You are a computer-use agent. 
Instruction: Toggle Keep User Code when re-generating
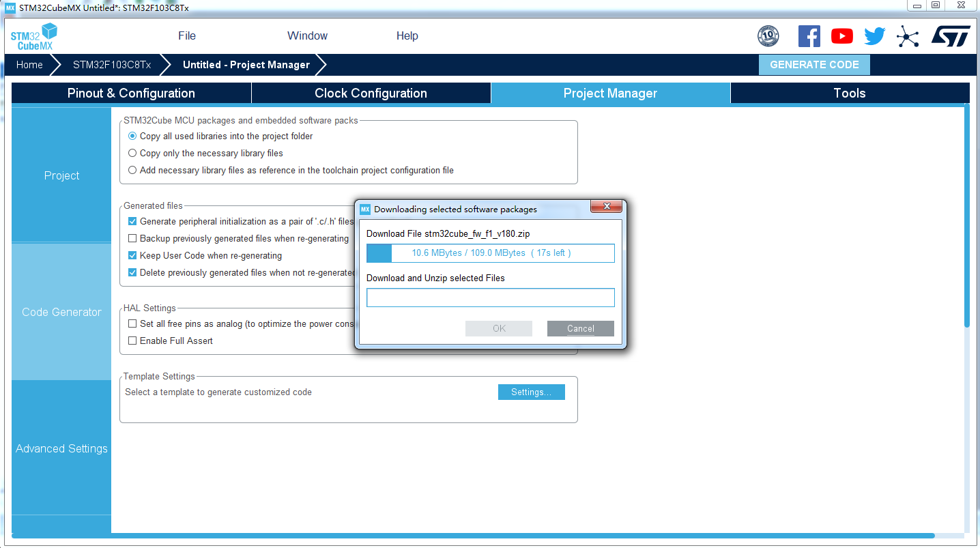(132, 255)
